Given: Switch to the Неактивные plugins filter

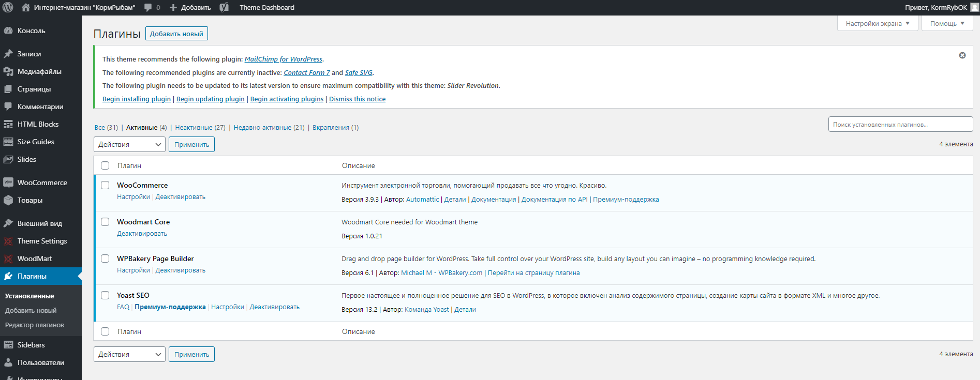Looking at the screenshot, I should [x=194, y=127].
